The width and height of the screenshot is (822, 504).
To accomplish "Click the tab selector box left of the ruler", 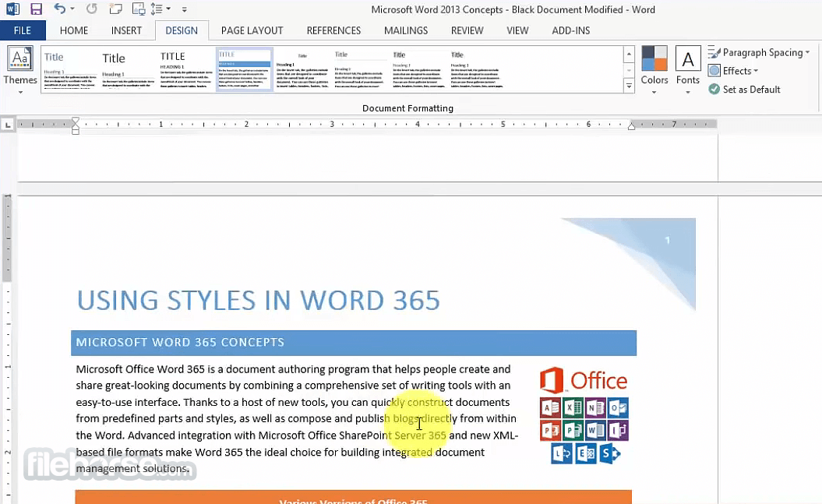I will coord(7,125).
